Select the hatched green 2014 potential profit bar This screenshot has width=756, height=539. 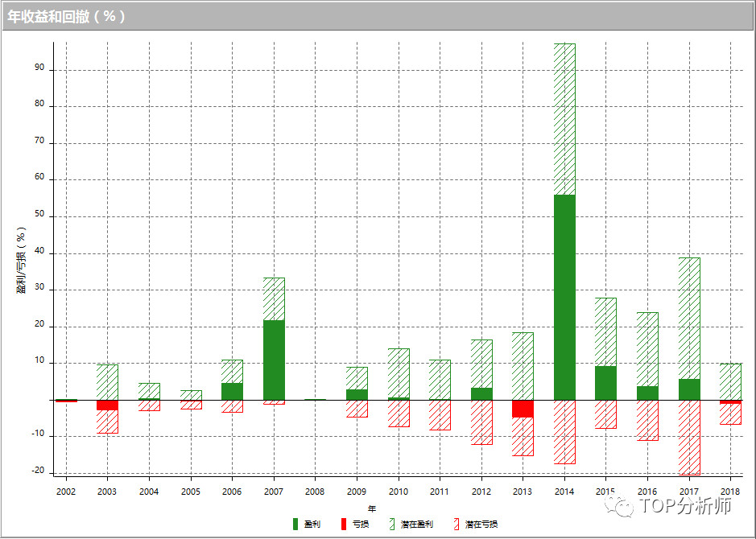click(564, 119)
